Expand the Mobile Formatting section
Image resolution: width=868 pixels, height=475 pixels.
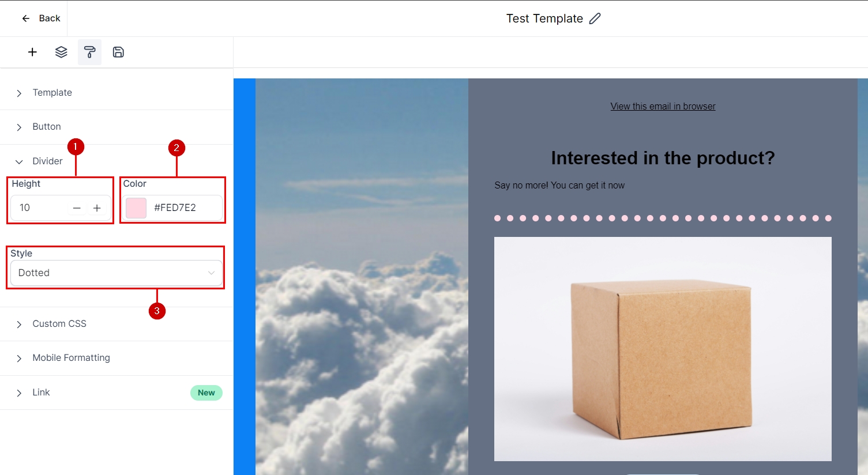point(71,358)
